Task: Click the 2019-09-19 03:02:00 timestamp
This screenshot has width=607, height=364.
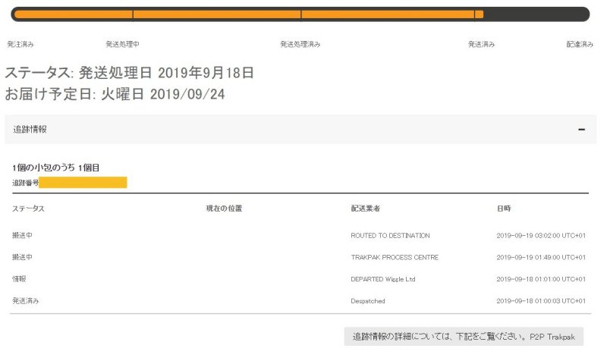Action: 540,236
